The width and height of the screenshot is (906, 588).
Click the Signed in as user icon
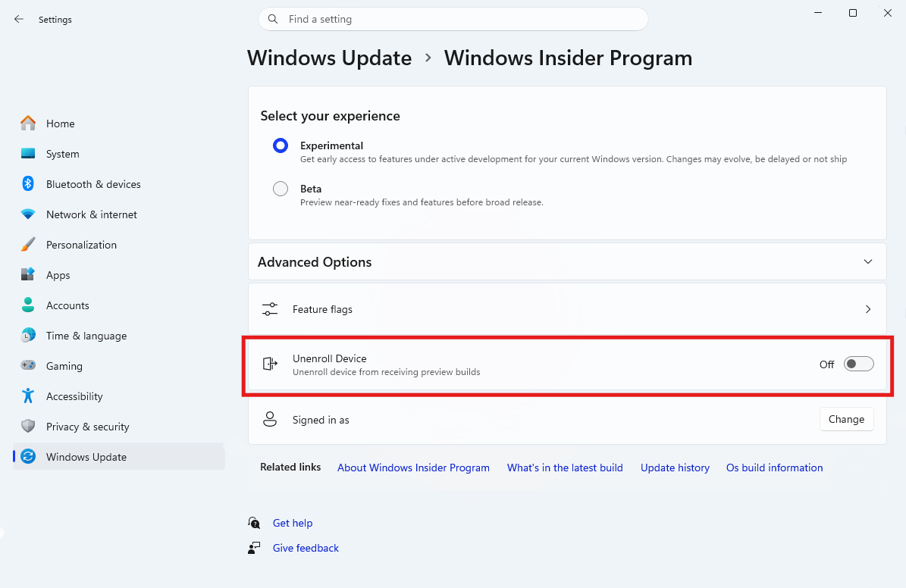(270, 419)
